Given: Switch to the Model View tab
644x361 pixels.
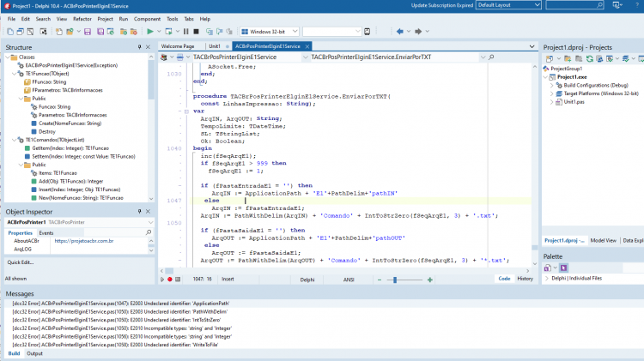Looking at the screenshot, I should [x=603, y=240].
